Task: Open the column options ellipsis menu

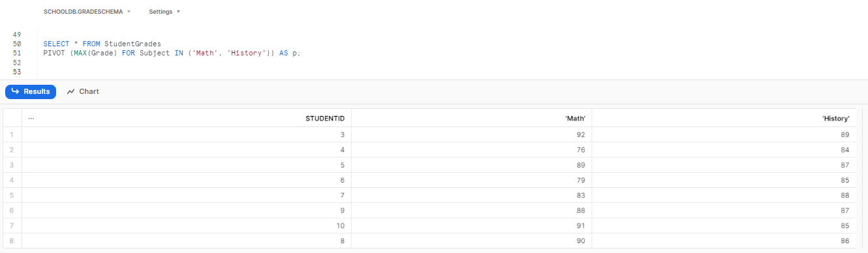Action: [x=31, y=119]
